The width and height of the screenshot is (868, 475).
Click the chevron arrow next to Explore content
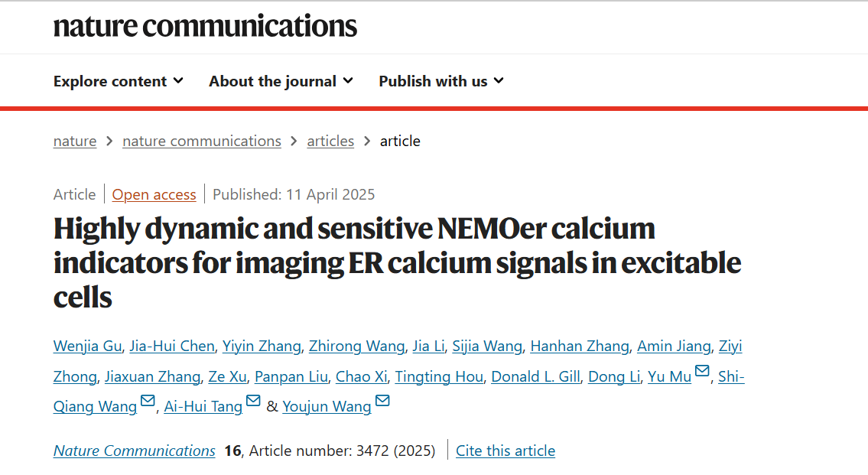pos(178,81)
